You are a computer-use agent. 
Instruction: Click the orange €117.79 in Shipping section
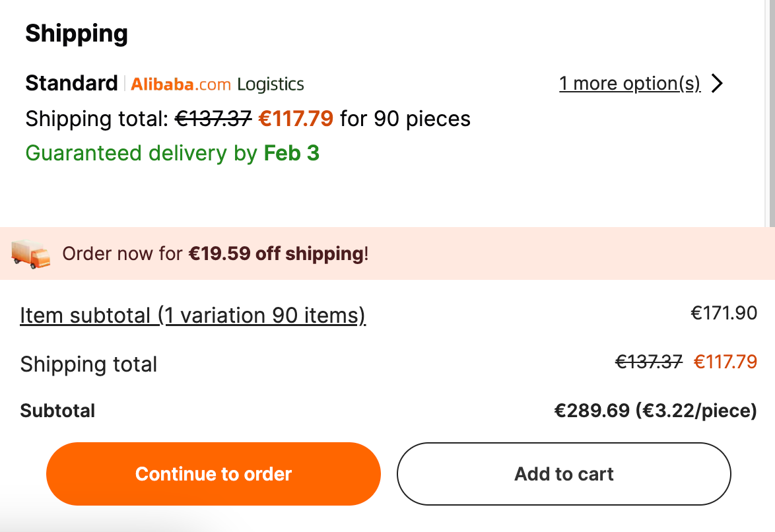(x=296, y=119)
